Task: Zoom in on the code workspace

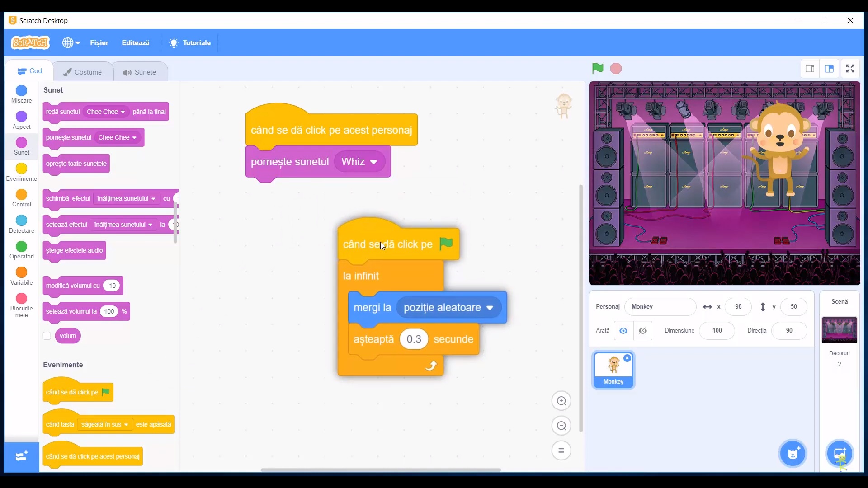Action: tap(561, 401)
